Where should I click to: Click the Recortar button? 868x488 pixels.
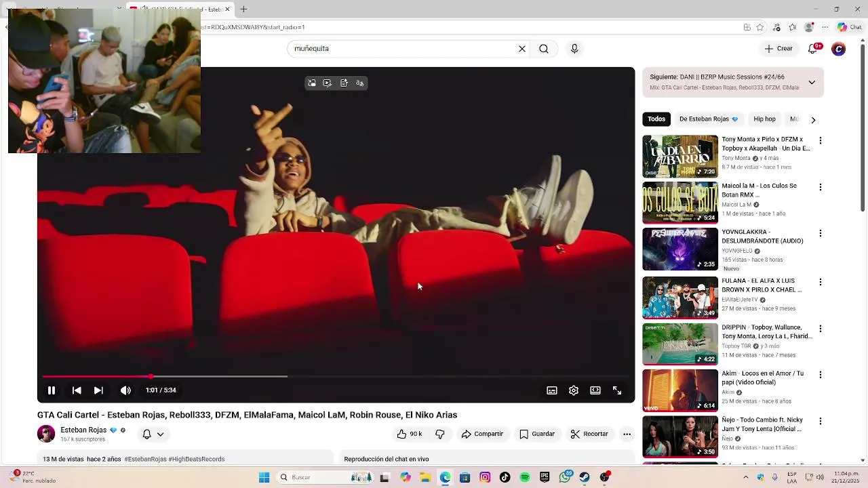pyautogui.click(x=589, y=434)
